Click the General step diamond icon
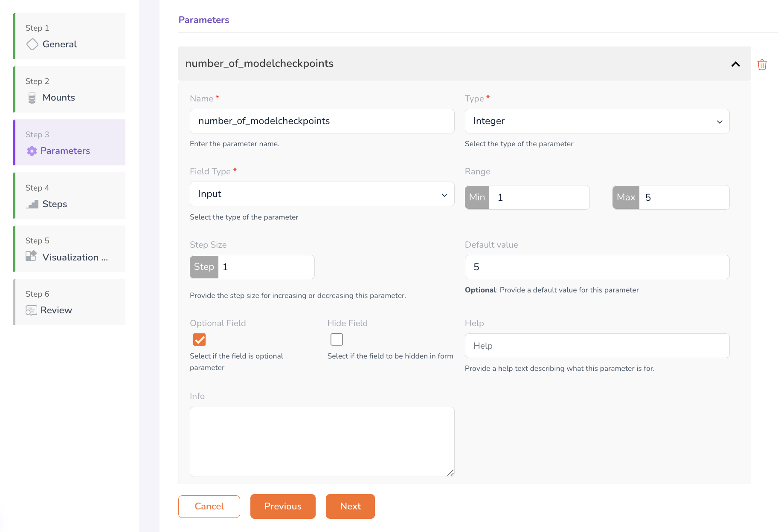The height and width of the screenshot is (532, 778). [x=32, y=44]
